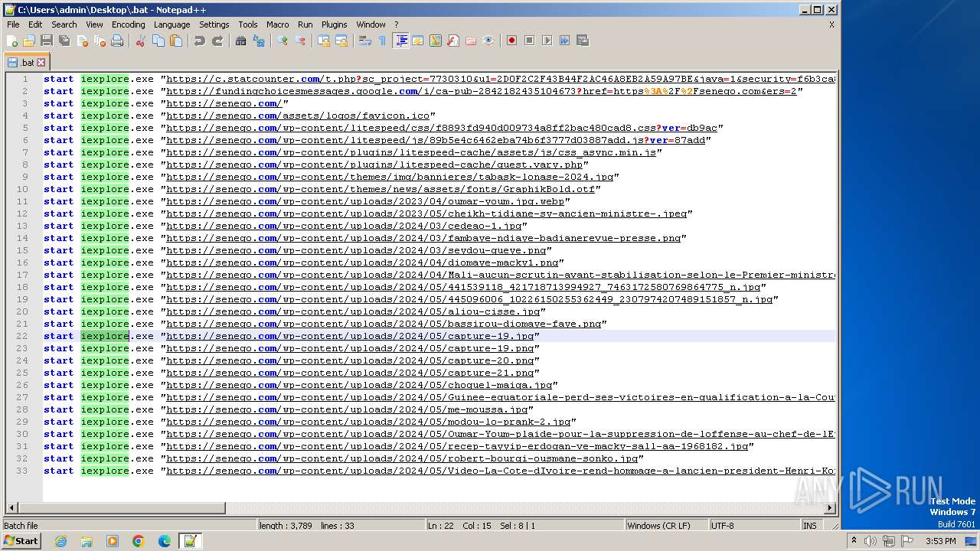980x551 pixels.
Task: Redo the last edit via toolbar
Action: coord(217,41)
